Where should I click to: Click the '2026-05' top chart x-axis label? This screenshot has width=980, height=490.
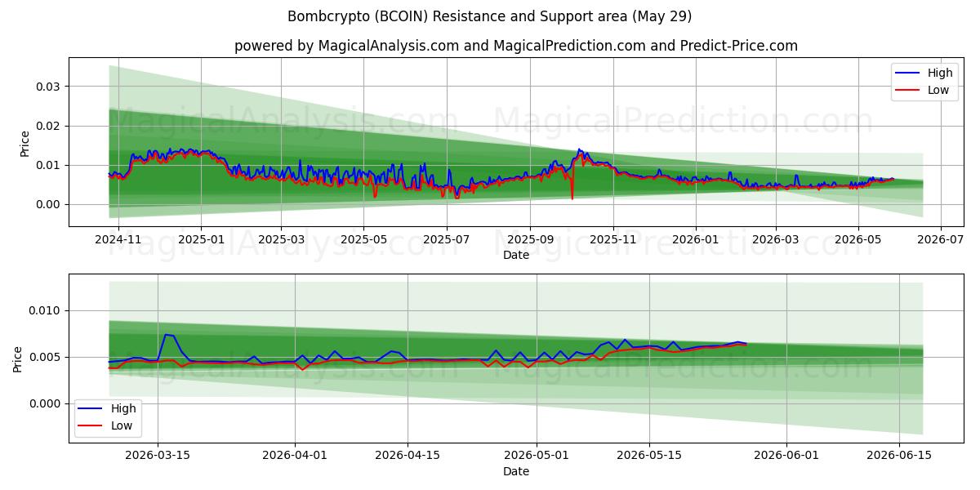[x=857, y=240]
